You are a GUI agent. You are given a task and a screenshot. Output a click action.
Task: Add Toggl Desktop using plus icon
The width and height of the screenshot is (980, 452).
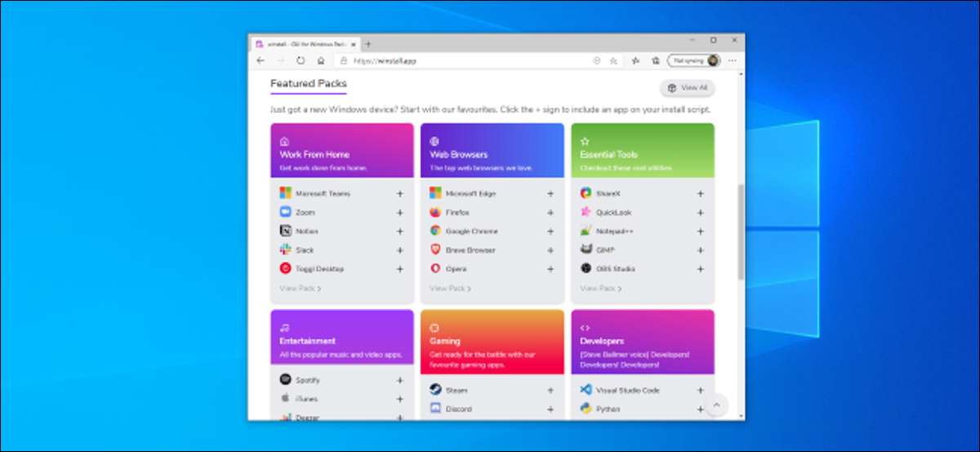(400, 269)
